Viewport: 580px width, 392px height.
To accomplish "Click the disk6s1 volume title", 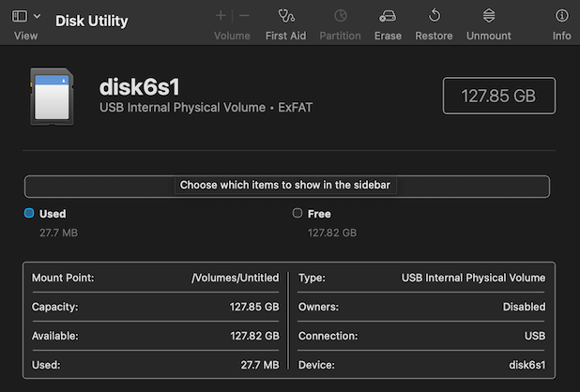I will [x=140, y=87].
